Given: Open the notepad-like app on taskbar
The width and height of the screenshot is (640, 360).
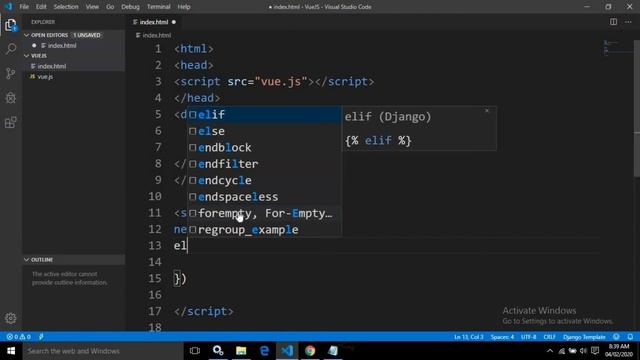Looking at the screenshot, I should (333, 351).
